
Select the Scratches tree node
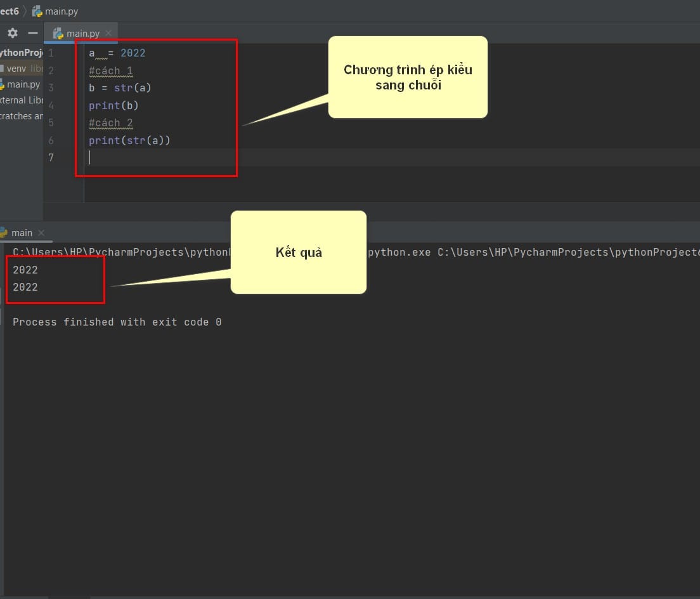pyautogui.click(x=22, y=116)
